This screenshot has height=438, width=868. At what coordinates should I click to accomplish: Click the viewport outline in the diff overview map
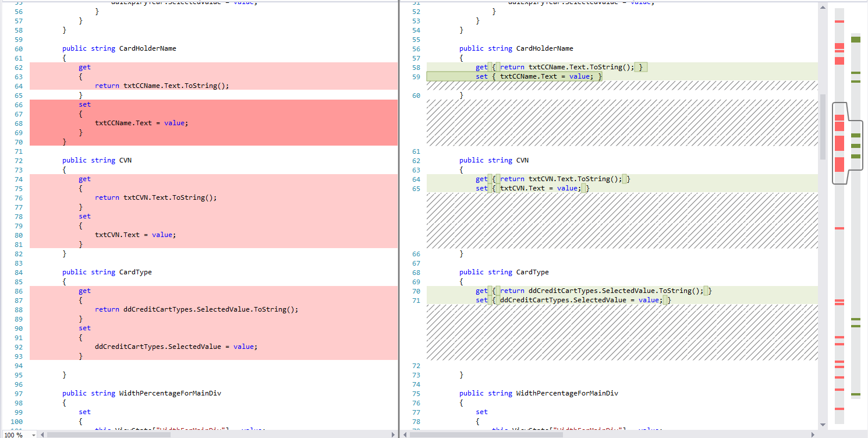tap(847, 143)
